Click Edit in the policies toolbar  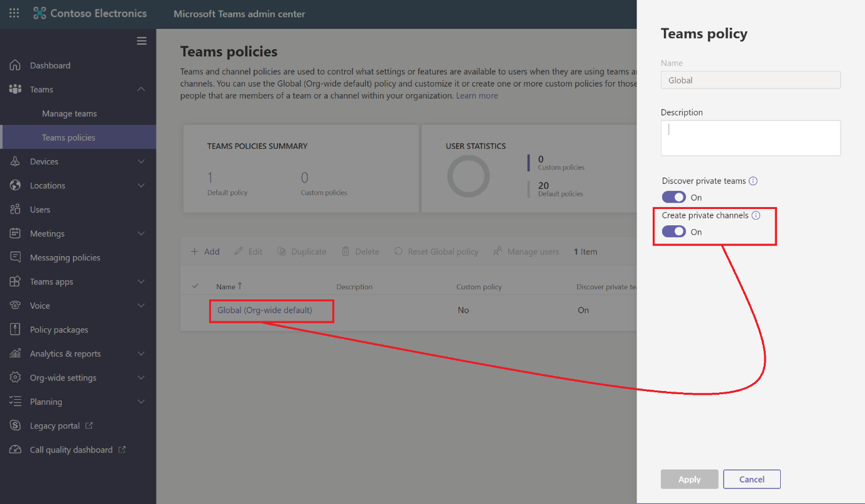[x=248, y=252]
